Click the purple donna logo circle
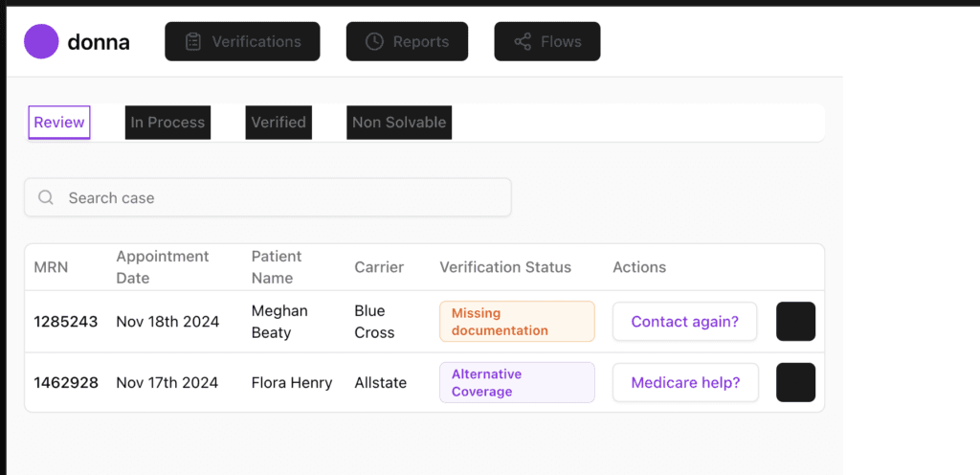980x475 pixels. click(42, 42)
